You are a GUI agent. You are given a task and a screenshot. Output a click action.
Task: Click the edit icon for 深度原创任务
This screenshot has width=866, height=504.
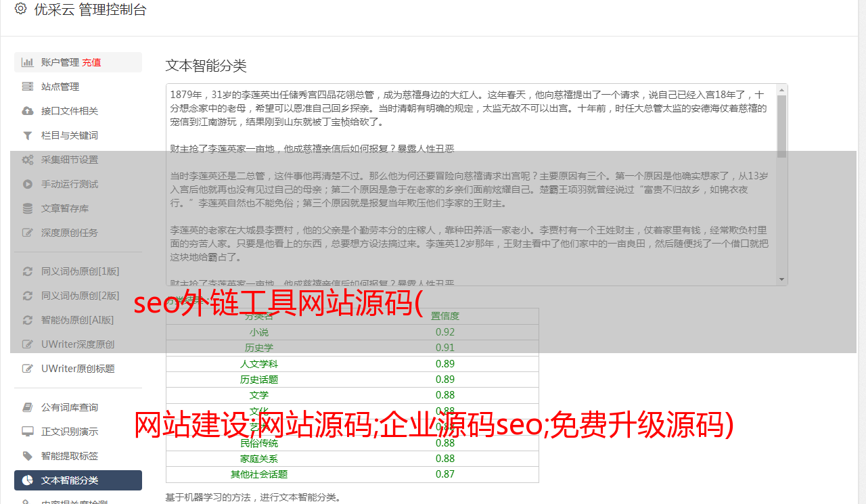pyautogui.click(x=28, y=233)
